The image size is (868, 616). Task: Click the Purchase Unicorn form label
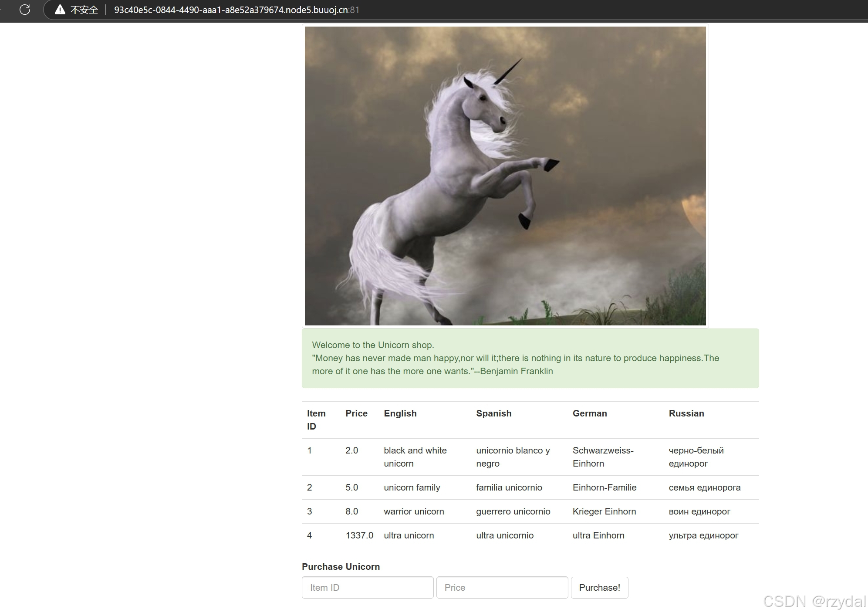click(341, 566)
